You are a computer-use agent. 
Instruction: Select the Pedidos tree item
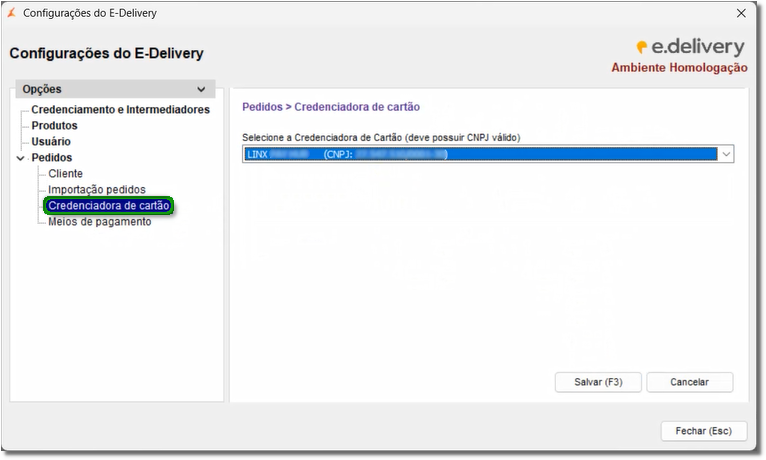coord(52,158)
